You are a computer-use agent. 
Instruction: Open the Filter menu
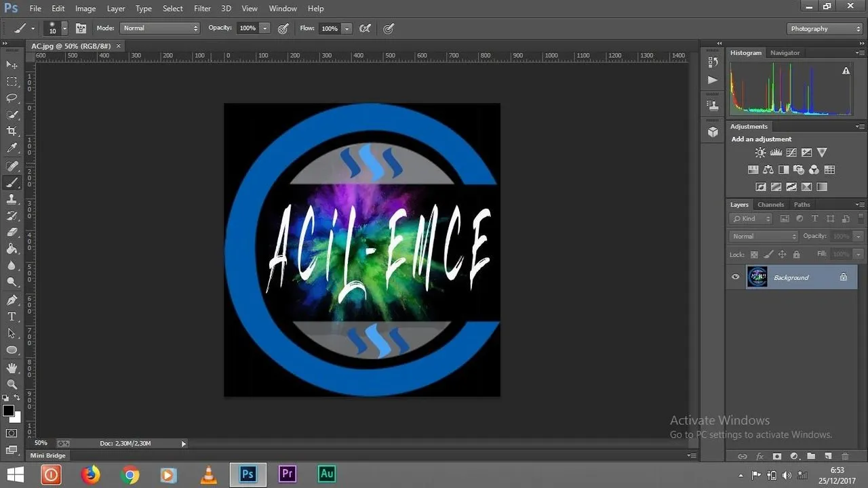(202, 8)
